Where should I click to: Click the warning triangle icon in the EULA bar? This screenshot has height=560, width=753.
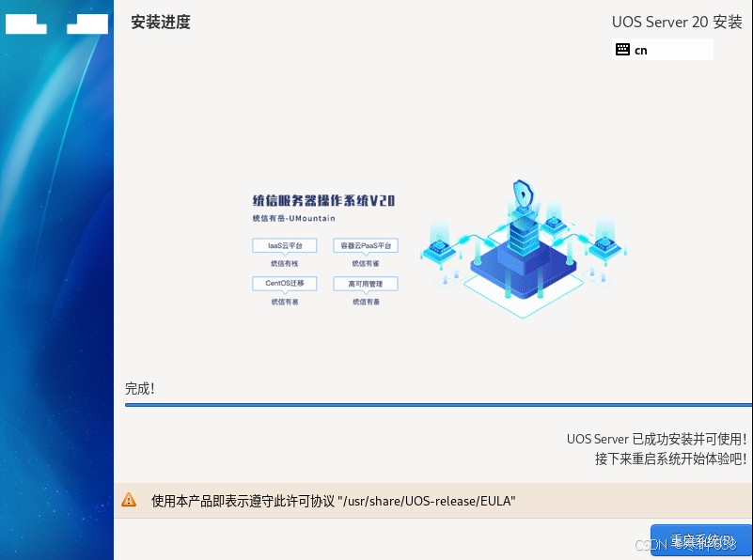click(x=129, y=500)
